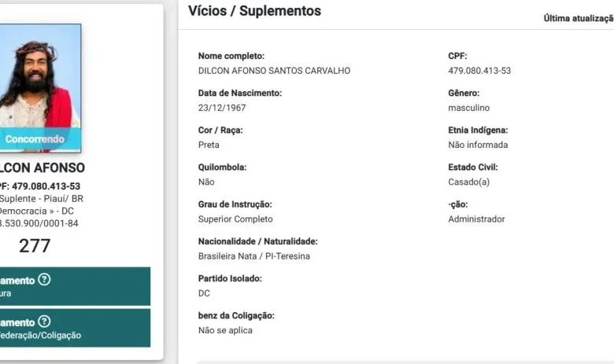
Task: Click the Casado(a) marital status value
Action: point(468,182)
